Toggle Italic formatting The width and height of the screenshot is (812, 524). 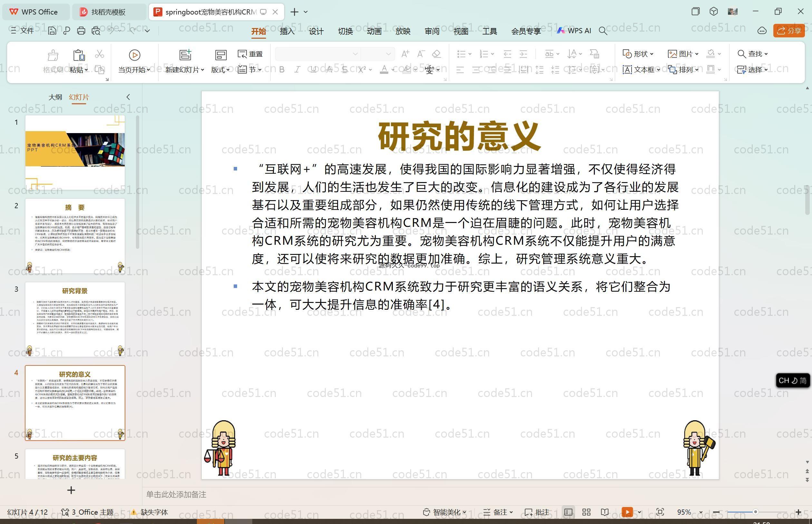click(297, 70)
